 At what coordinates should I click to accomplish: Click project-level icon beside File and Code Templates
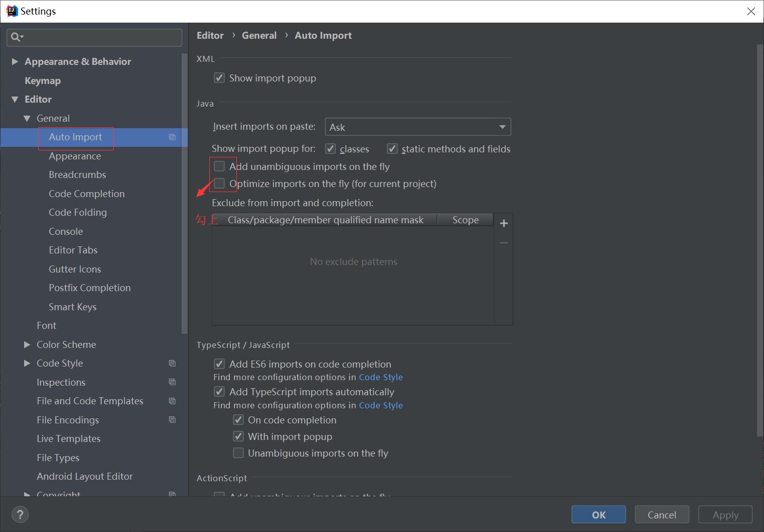pos(172,401)
